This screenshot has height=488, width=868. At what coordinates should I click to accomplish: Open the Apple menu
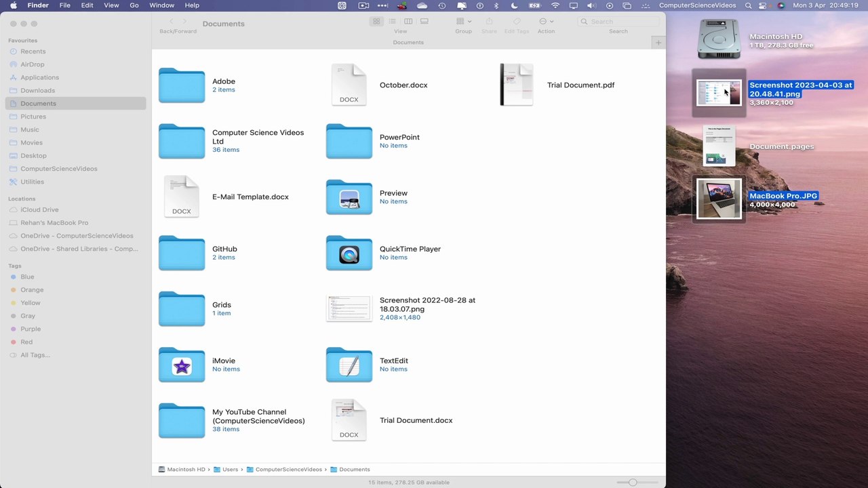(x=14, y=5)
